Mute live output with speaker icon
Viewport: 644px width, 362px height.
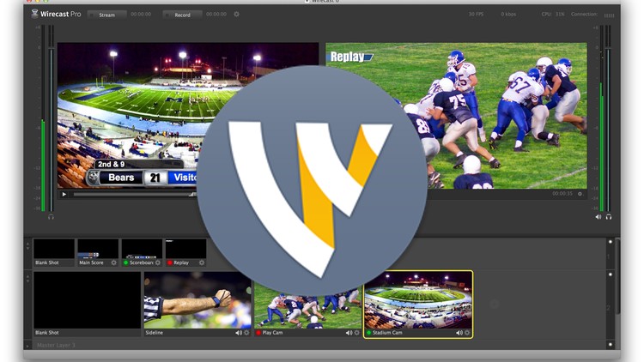click(x=598, y=217)
